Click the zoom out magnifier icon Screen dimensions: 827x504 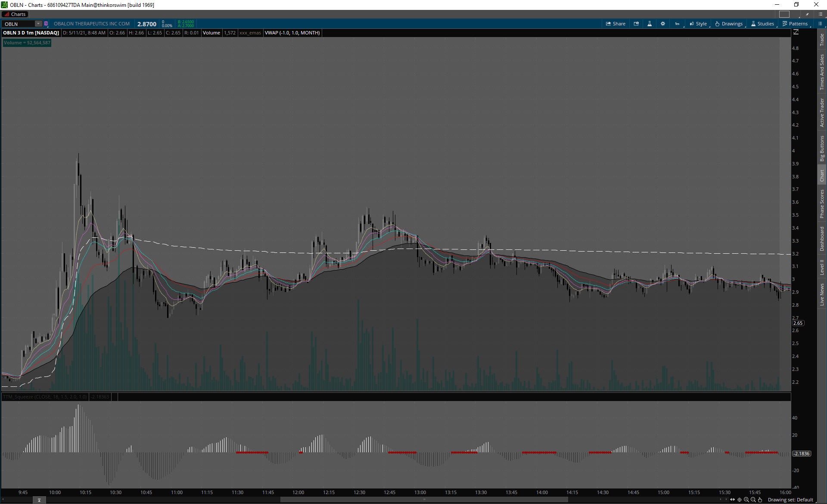click(753, 500)
